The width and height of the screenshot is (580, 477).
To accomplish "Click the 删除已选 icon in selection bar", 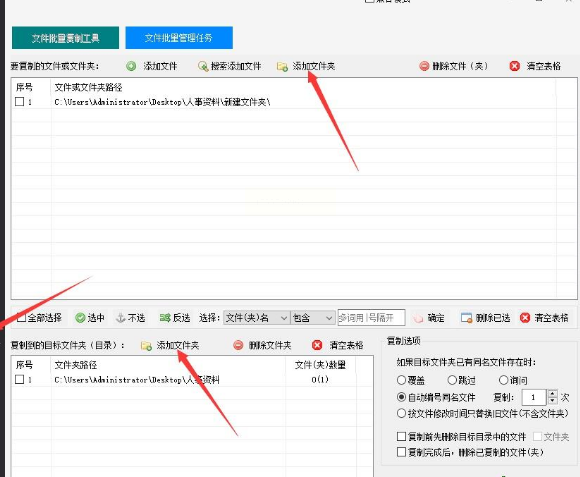I will 466,318.
